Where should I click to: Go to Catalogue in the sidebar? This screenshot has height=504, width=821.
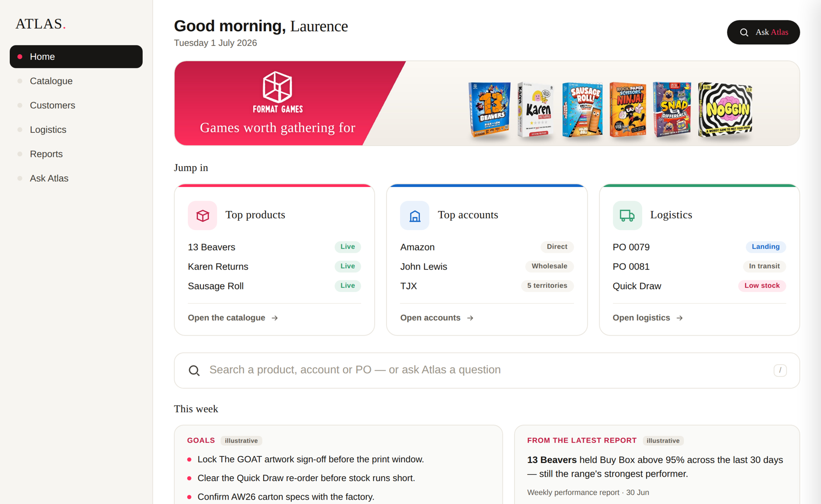(76, 81)
